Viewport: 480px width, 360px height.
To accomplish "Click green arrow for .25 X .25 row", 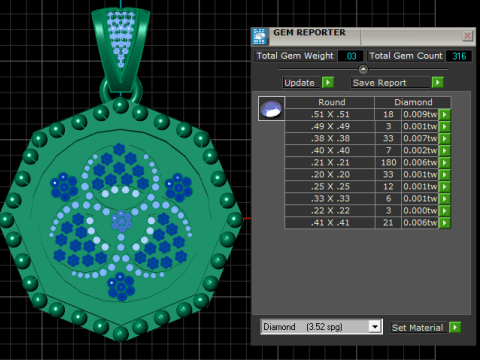I will click(445, 186).
